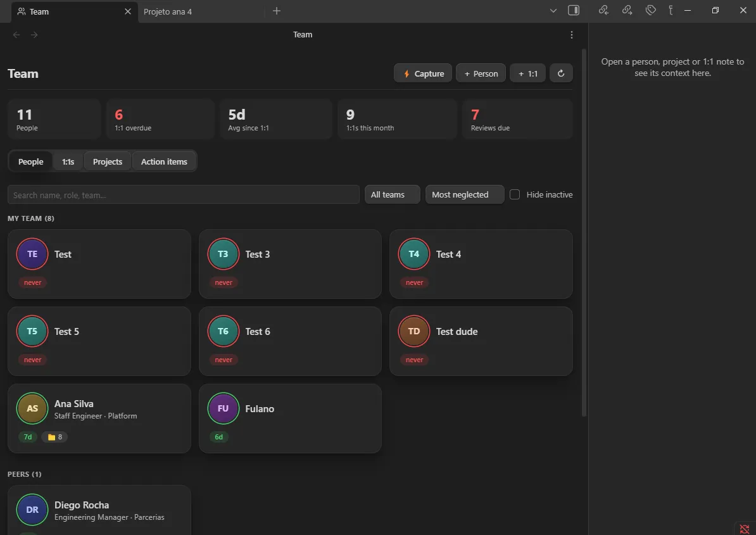Click the 9 1:1s this month stat
Viewport: 756px width, 535px height.
[397, 120]
